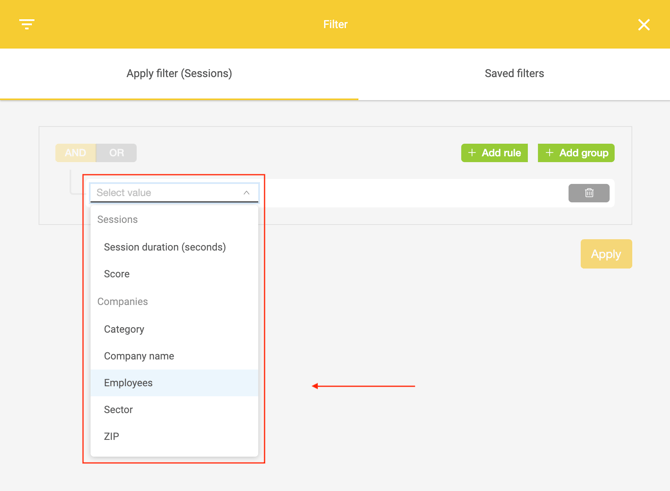670x491 pixels.
Task: Toggle the OR condition
Action: click(117, 153)
